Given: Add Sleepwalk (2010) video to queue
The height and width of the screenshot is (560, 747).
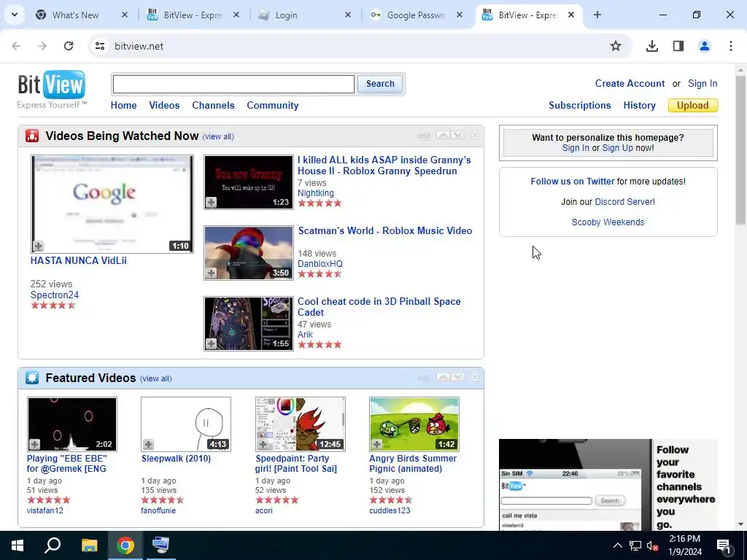Looking at the screenshot, I should tap(149, 444).
